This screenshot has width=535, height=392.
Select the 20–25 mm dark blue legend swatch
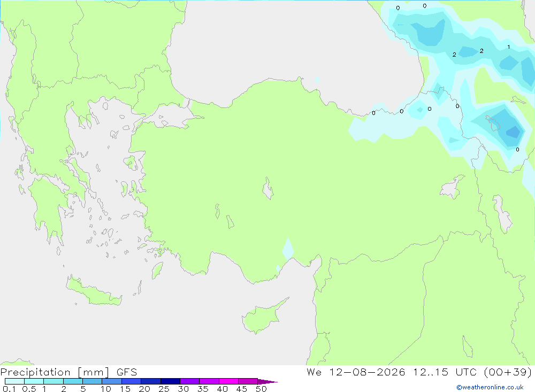point(150,381)
